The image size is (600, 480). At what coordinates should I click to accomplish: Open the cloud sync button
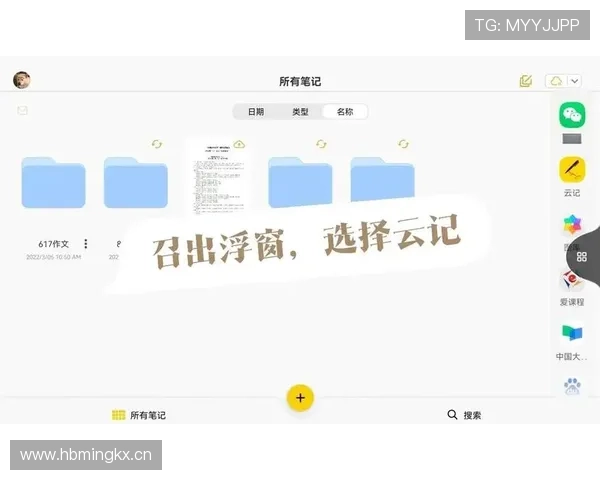pos(556,81)
